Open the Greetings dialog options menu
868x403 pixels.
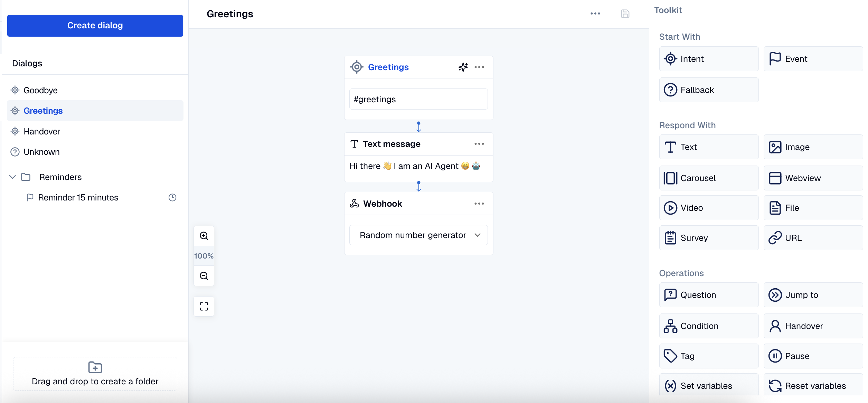point(595,13)
